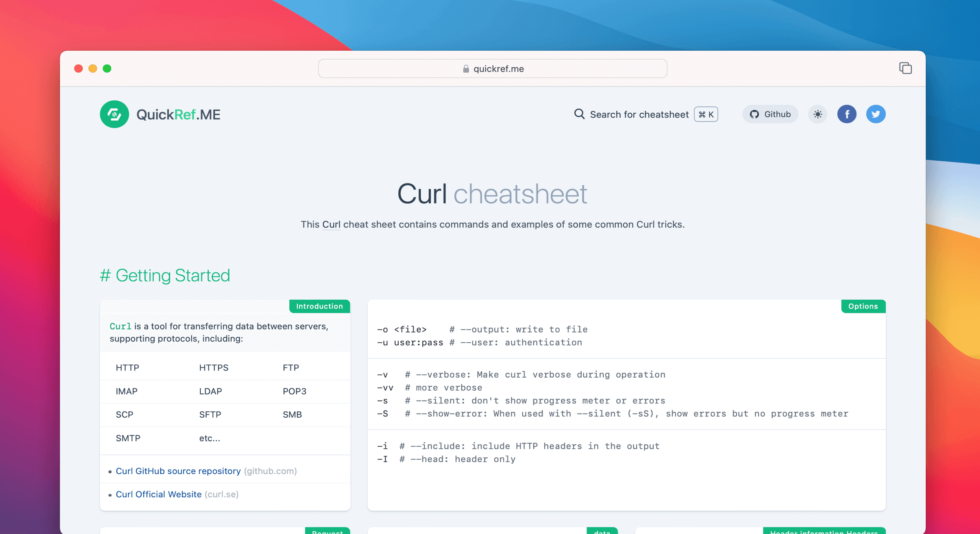The height and width of the screenshot is (534, 980).
Task: Open the Github button
Action: pos(770,114)
